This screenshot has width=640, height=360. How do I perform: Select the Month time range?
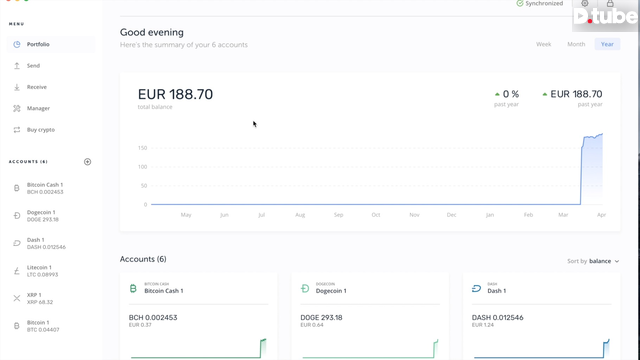coord(576,44)
